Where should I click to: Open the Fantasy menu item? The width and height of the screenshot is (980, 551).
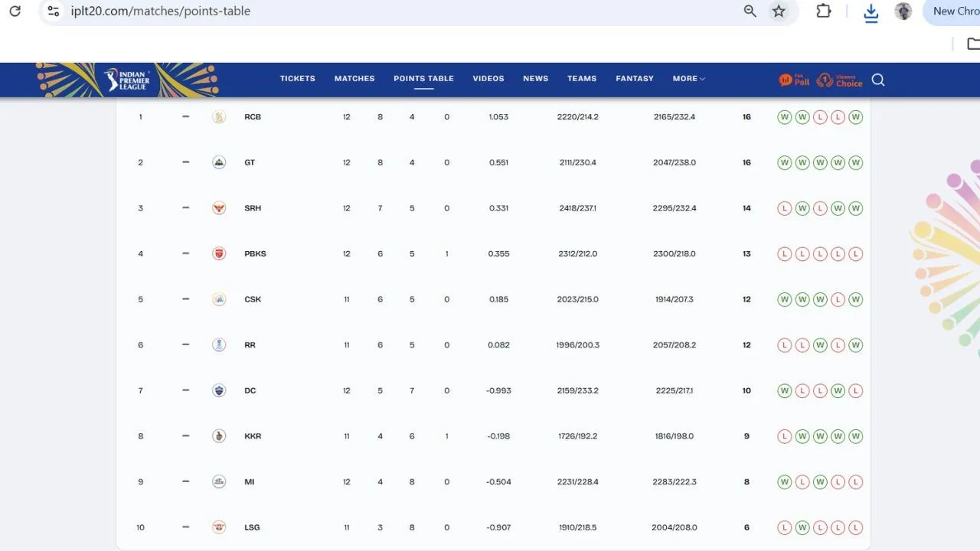(635, 78)
